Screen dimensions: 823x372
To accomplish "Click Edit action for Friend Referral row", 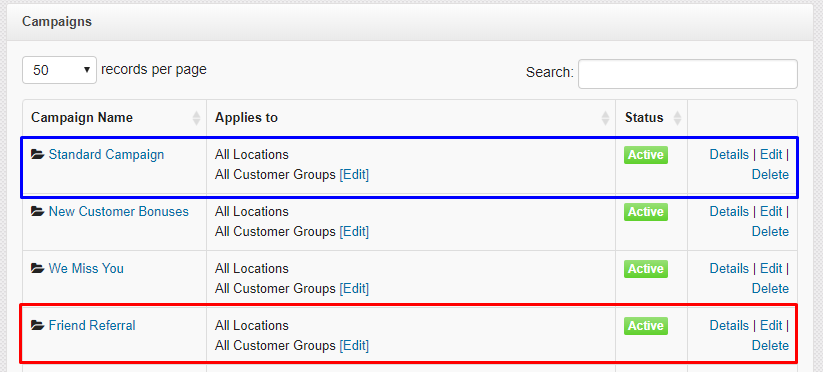I will pyautogui.click(x=771, y=325).
